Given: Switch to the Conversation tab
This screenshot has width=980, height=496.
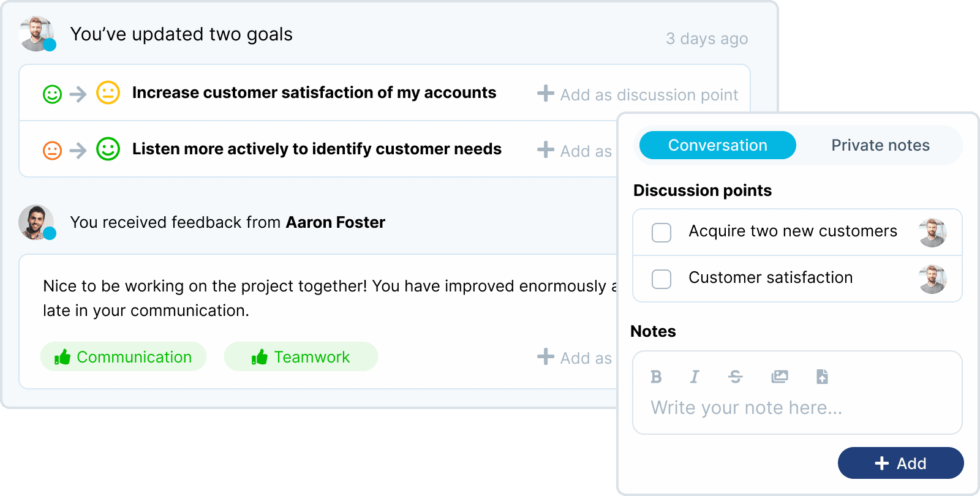Looking at the screenshot, I should [x=717, y=145].
